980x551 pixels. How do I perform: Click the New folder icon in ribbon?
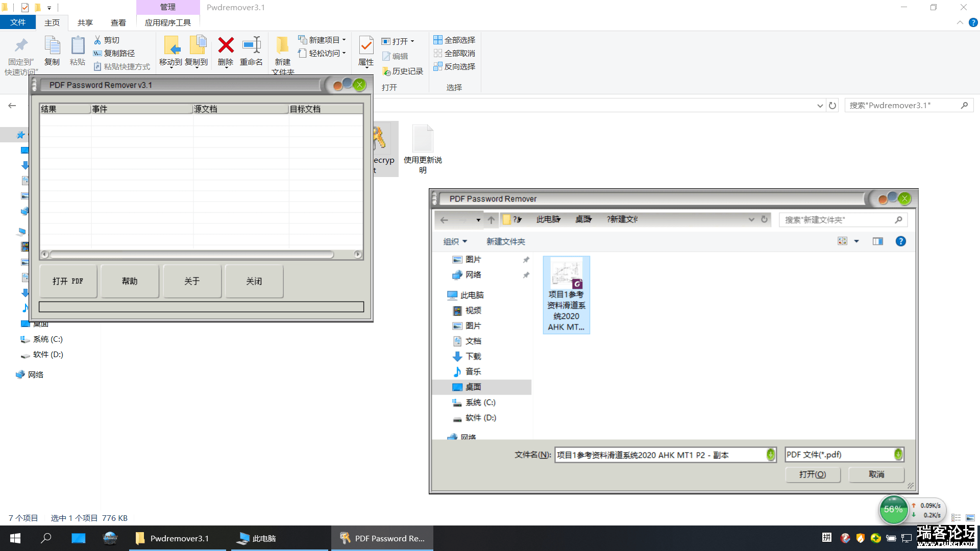(x=282, y=45)
